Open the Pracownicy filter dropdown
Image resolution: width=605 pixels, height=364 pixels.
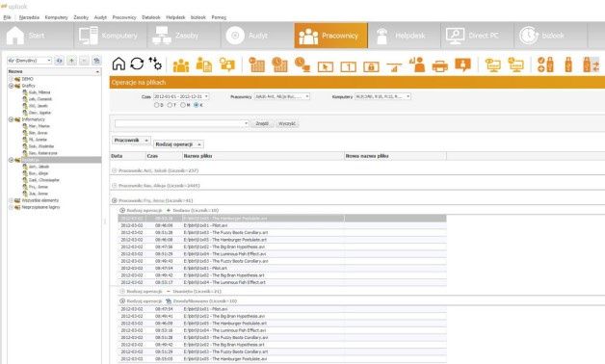point(307,96)
